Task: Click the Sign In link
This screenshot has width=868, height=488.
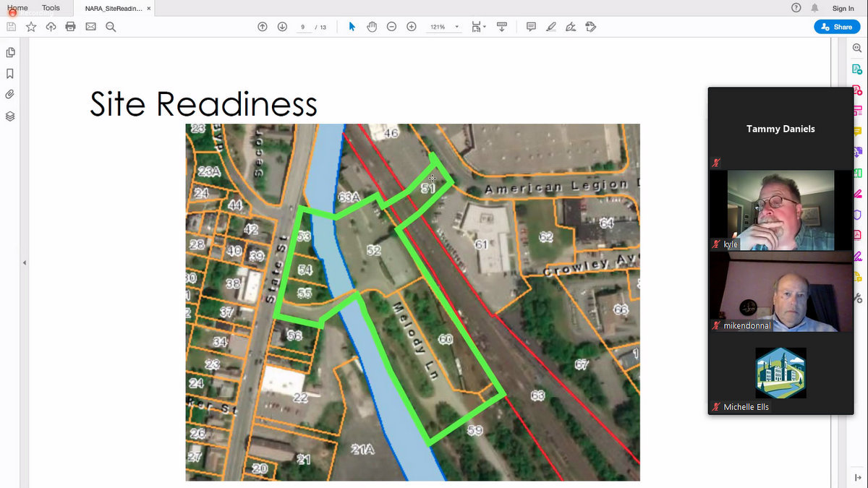Action: coord(843,9)
